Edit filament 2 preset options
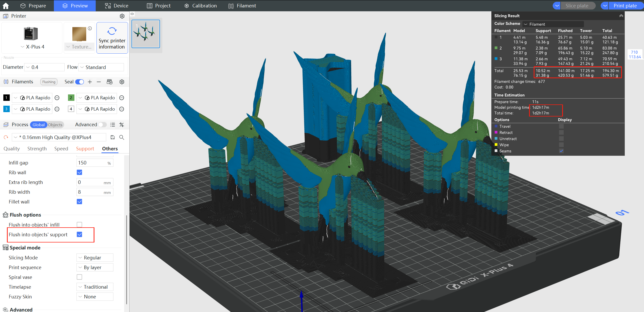This screenshot has width=644, height=312. tap(122, 98)
